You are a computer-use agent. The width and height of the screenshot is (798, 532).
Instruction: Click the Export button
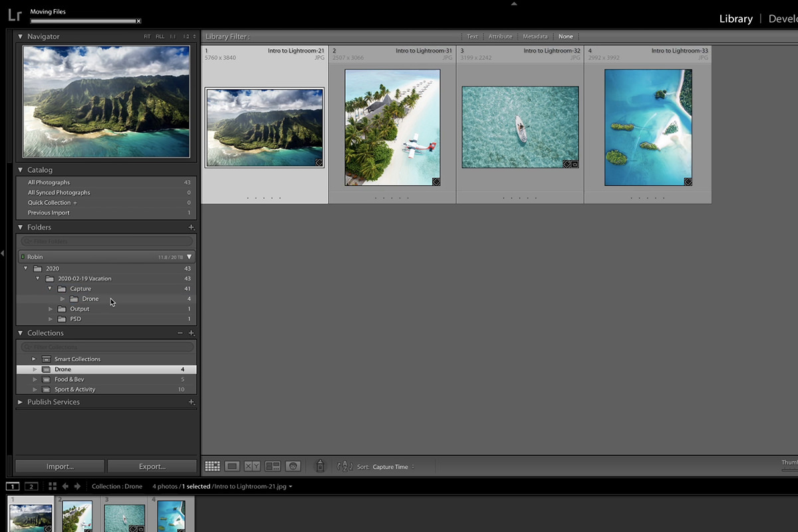pyautogui.click(x=152, y=466)
